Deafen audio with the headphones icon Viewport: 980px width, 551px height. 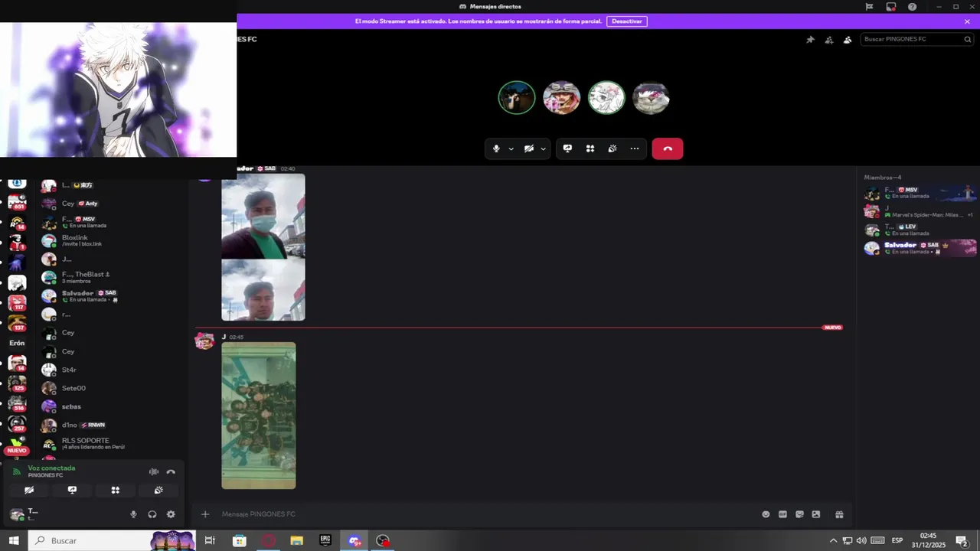152,514
